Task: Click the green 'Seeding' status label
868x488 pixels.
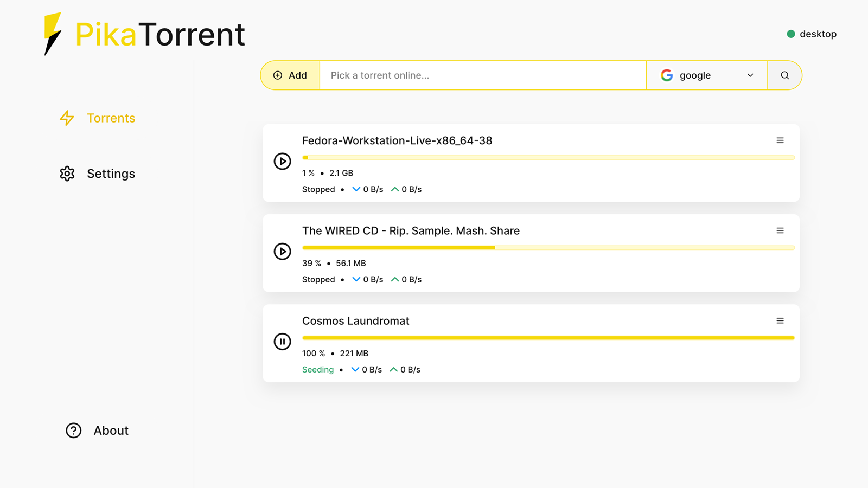Action: (318, 370)
